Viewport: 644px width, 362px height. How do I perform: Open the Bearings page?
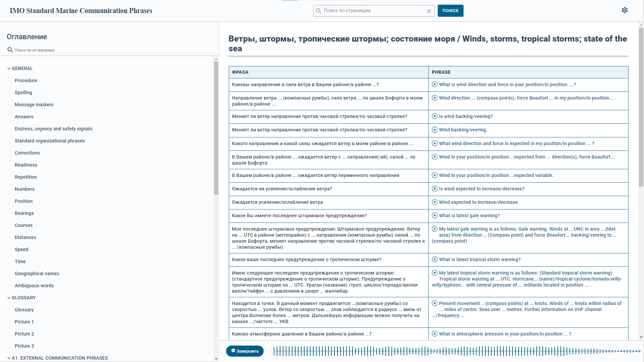pyautogui.click(x=24, y=213)
